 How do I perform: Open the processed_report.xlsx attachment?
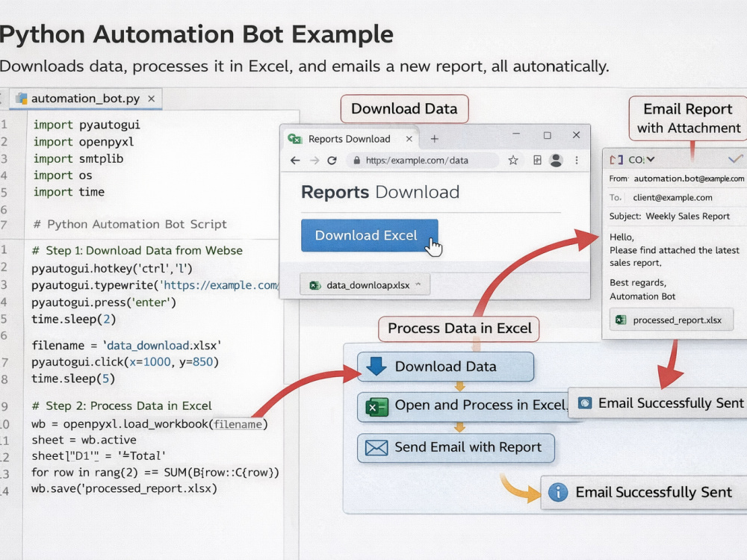click(672, 320)
